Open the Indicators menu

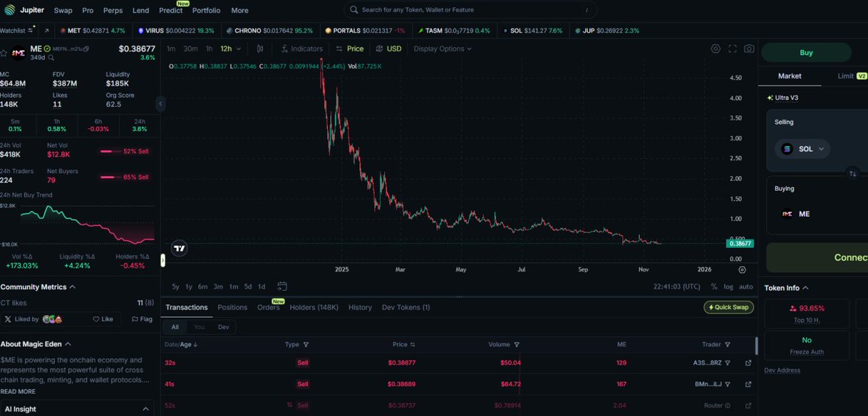(x=302, y=49)
